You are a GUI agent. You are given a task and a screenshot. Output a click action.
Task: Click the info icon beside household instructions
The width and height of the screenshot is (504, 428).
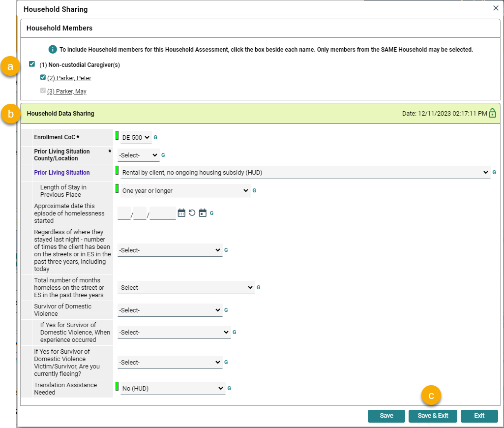pyautogui.click(x=53, y=50)
